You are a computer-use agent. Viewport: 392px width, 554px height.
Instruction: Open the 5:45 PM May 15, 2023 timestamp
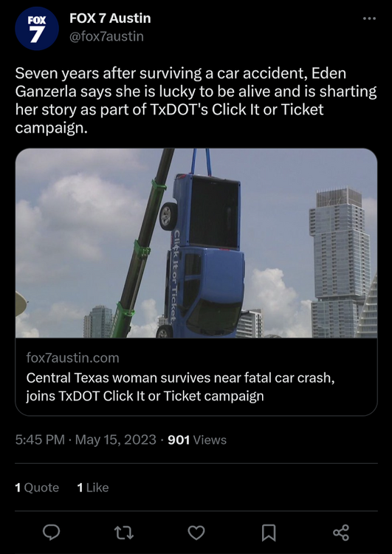[86, 440]
